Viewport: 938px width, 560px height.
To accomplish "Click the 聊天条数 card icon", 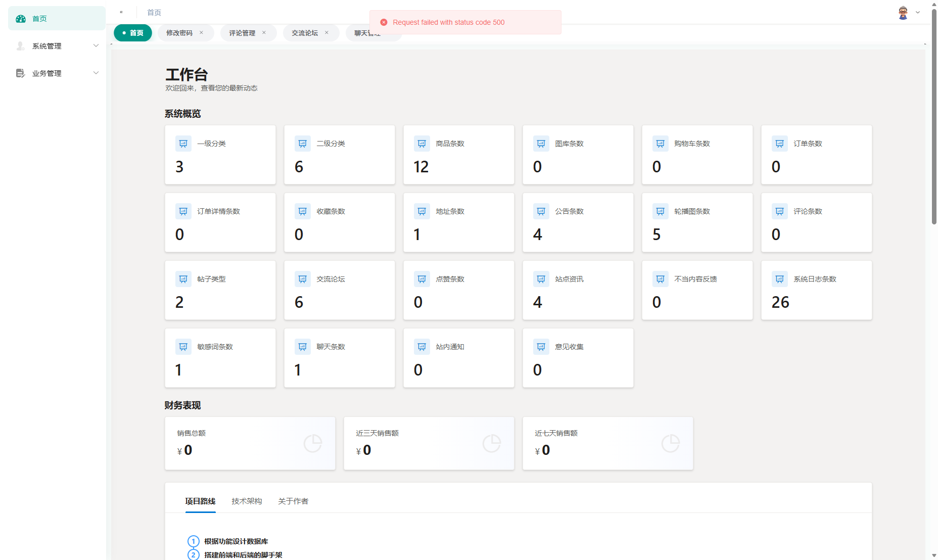I will click(302, 346).
